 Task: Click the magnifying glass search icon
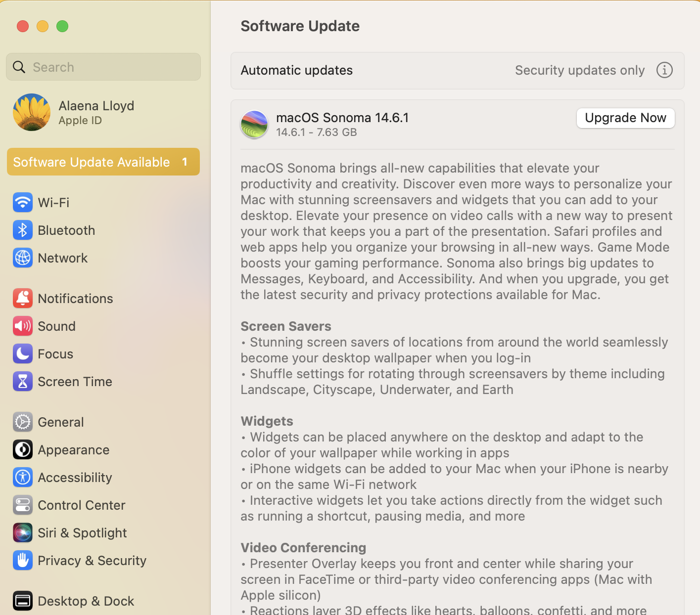[x=19, y=67]
